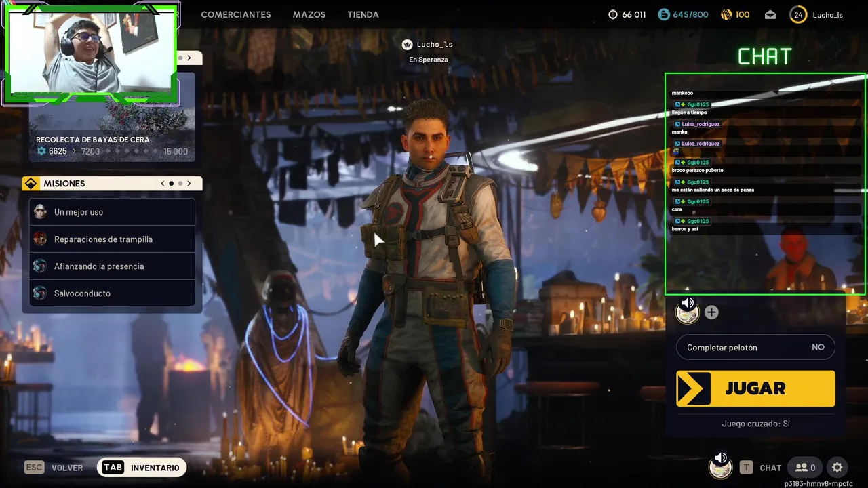Add a squad member with plus icon
The width and height of the screenshot is (868, 488).
coord(711,312)
